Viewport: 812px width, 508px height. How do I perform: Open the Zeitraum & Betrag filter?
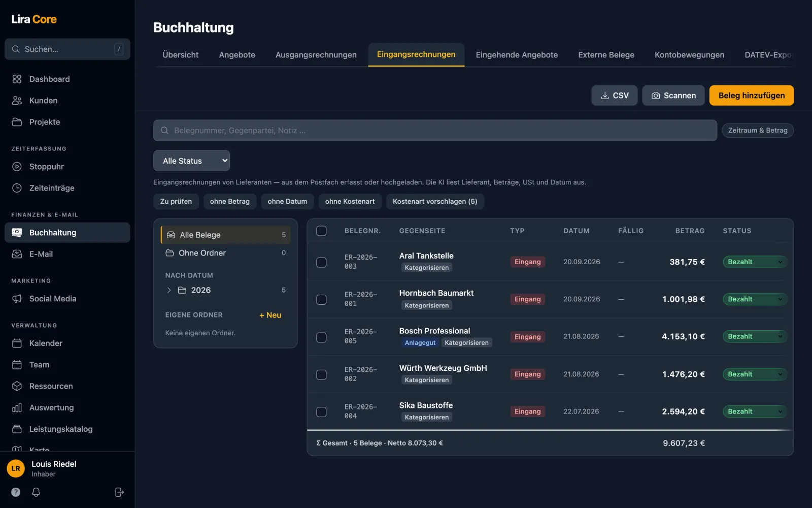tap(758, 131)
